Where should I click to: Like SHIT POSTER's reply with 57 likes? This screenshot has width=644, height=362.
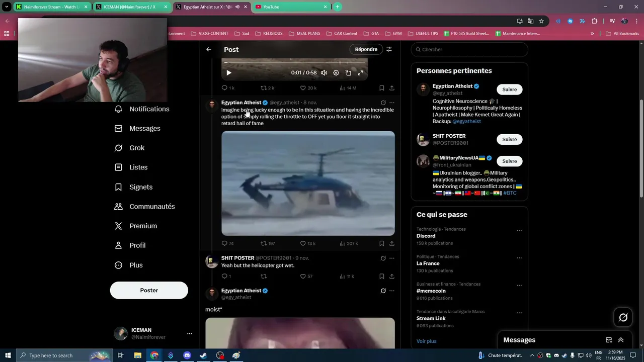[306, 277]
